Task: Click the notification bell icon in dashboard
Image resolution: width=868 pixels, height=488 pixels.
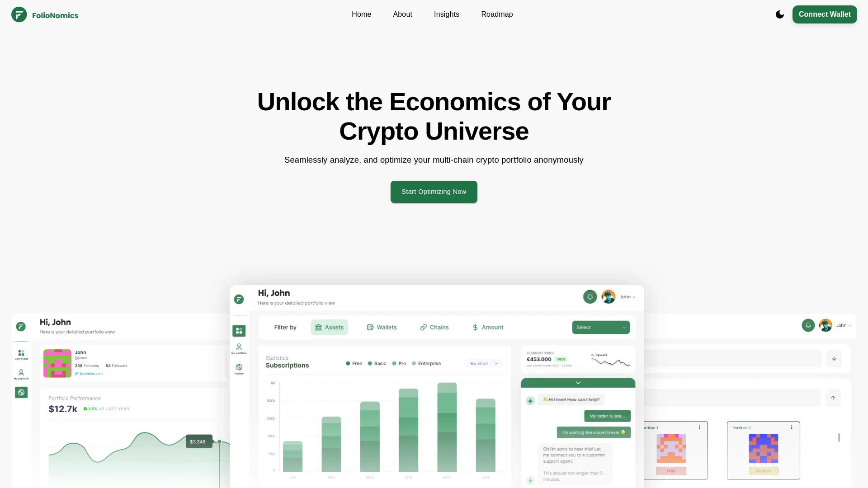Action: coord(590,297)
